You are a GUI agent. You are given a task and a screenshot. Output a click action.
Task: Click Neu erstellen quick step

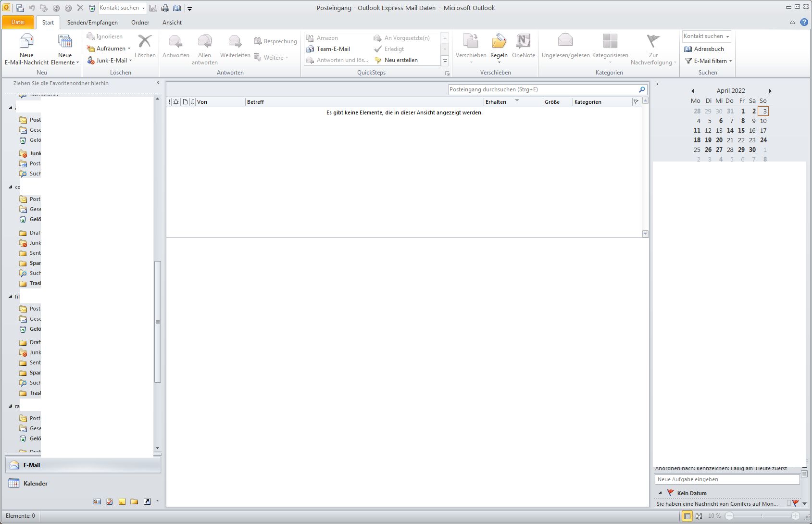coord(396,60)
